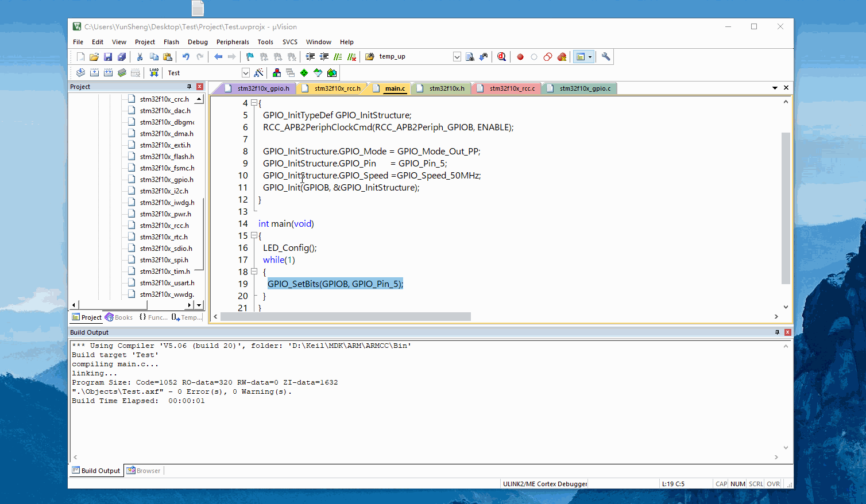Click the Paste clipboard icon

(168, 57)
